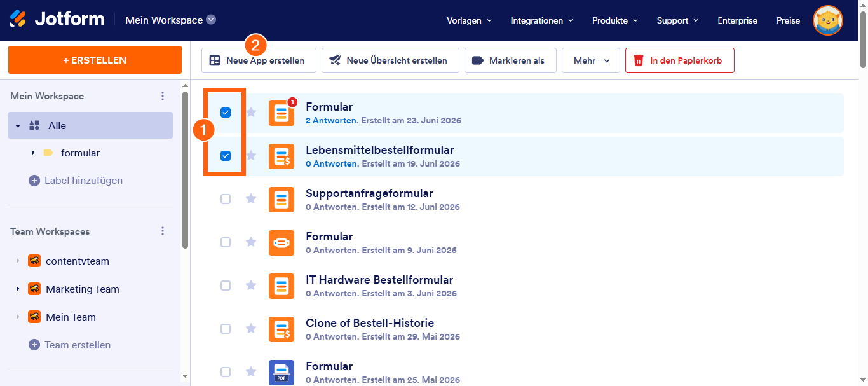Click the blue PDF form icon

click(x=281, y=373)
